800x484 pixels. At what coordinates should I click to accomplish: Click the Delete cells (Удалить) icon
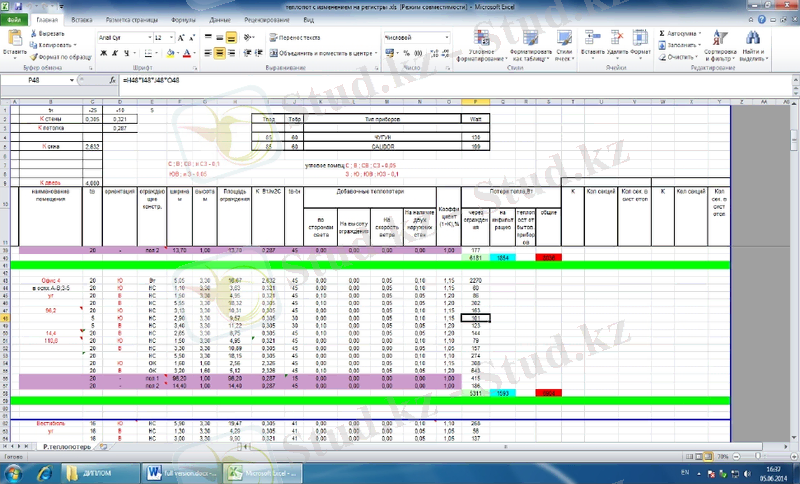point(616,38)
